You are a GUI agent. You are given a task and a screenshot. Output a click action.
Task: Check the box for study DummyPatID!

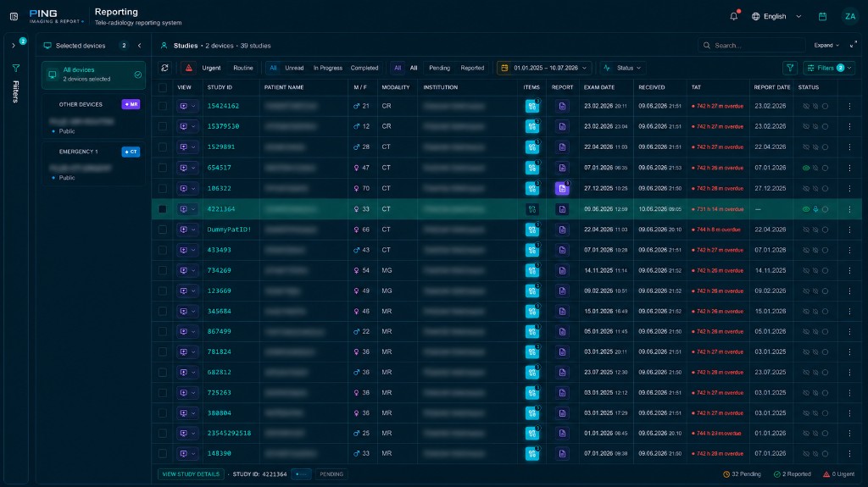(162, 230)
